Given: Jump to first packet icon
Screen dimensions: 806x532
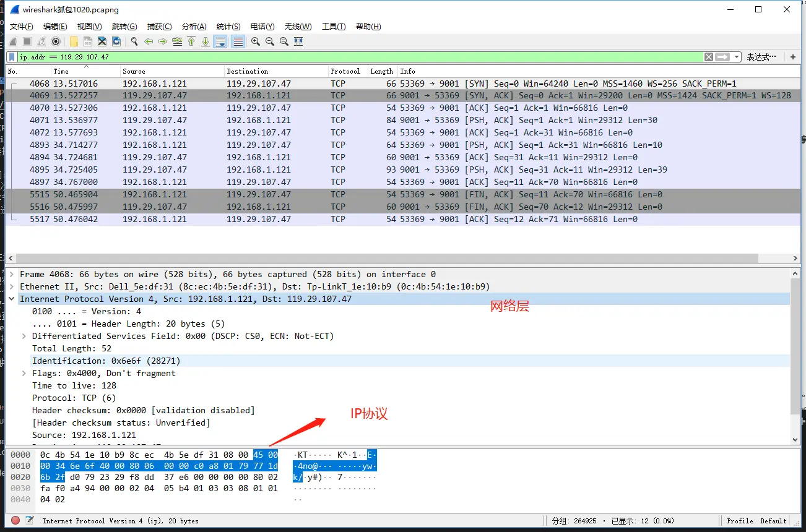Looking at the screenshot, I should point(191,41).
